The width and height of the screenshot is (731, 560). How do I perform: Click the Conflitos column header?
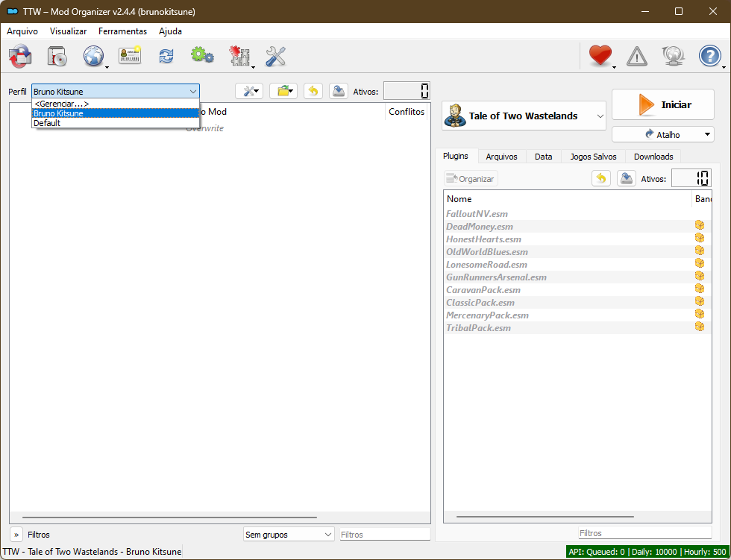coord(406,112)
